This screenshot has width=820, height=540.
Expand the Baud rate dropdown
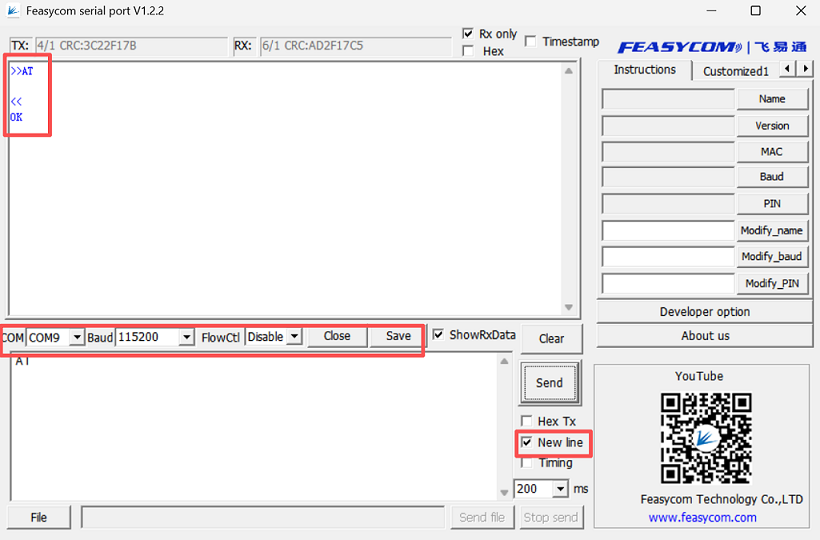185,338
